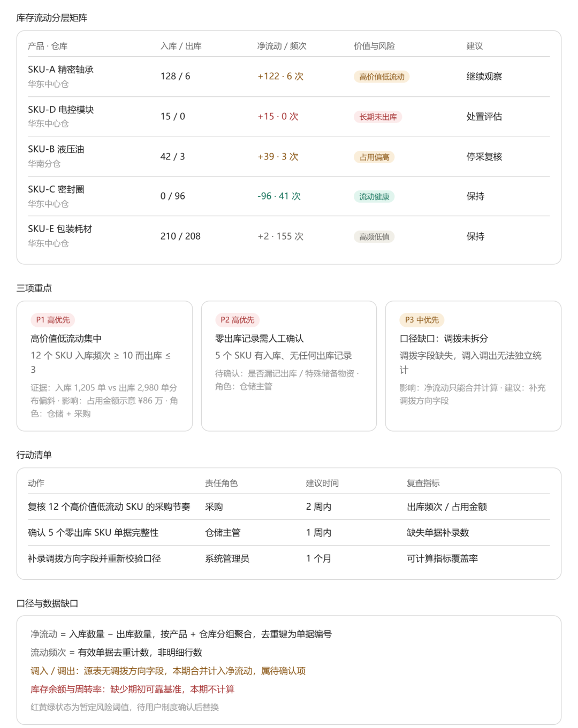This screenshot has height=728, width=578.
Task: Click the 行动清单 section heading
Action: click(34, 455)
